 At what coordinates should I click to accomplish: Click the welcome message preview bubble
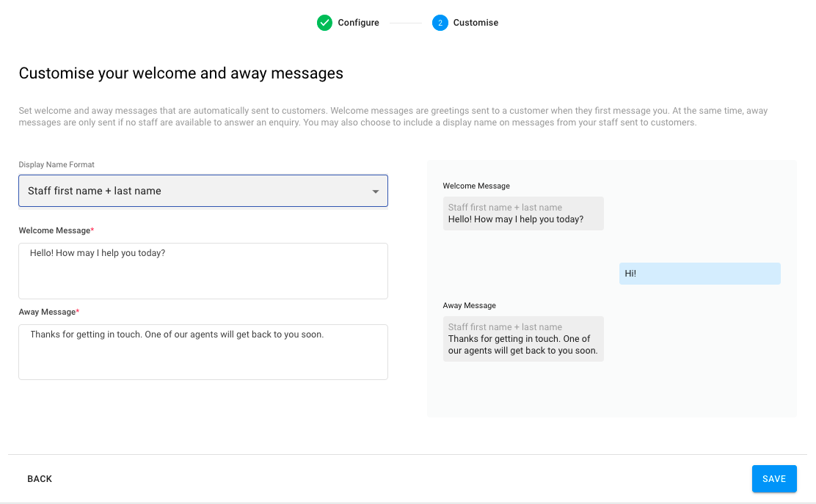click(x=523, y=213)
